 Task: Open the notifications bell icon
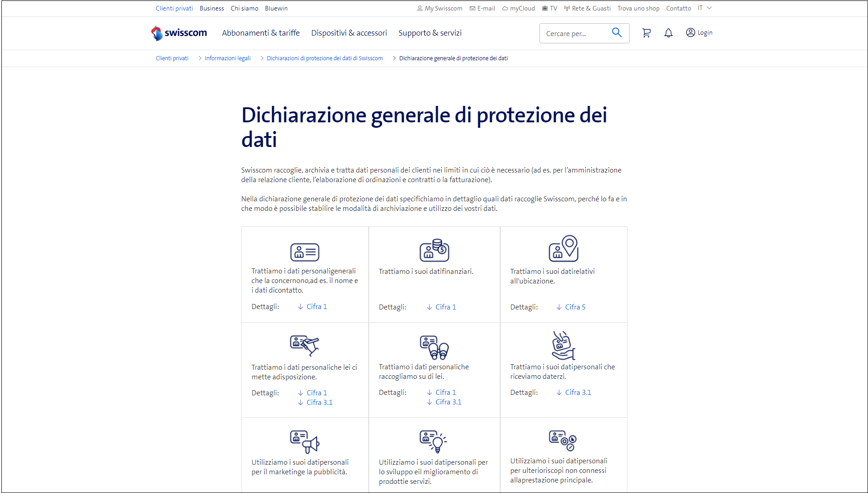tap(668, 32)
